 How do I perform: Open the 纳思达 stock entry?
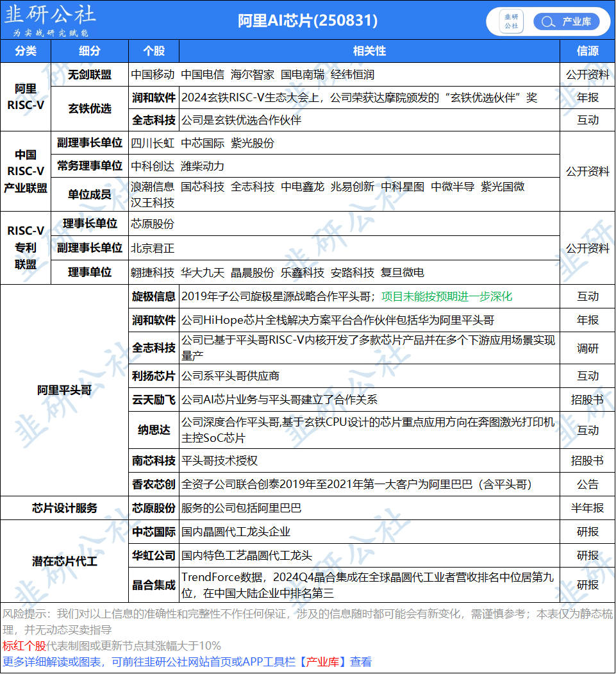[x=154, y=430]
